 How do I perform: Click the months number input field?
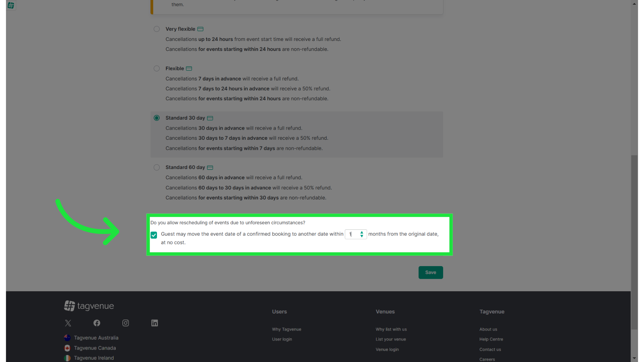pyautogui.click(x=352, y=234)
